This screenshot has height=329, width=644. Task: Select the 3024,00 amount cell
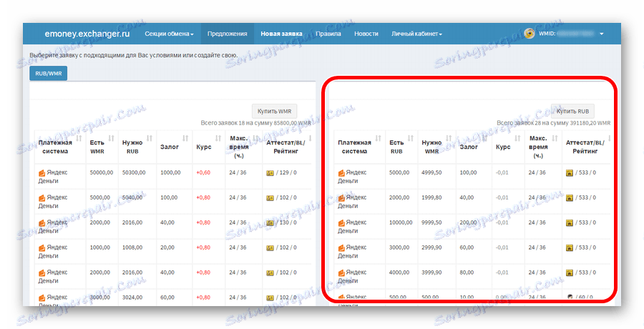tap(132, 298)
